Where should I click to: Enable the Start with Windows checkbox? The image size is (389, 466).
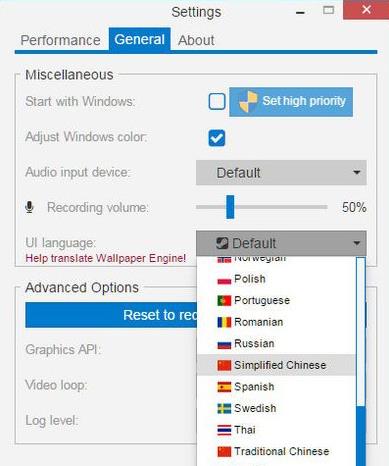pyautogui.click(x=217, y=101)
